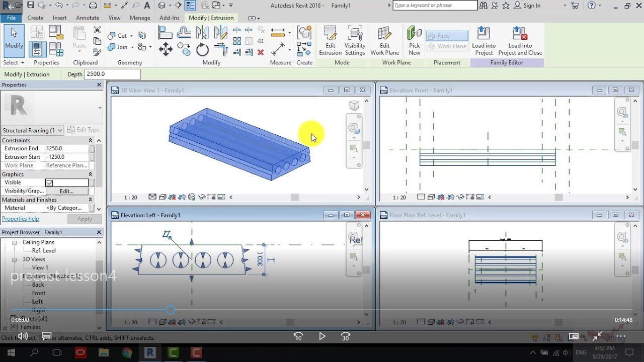Viewport: 644px width, 362px height.
Task: Select the Trim/Extend to Corner tool
Action: [220, 49]
